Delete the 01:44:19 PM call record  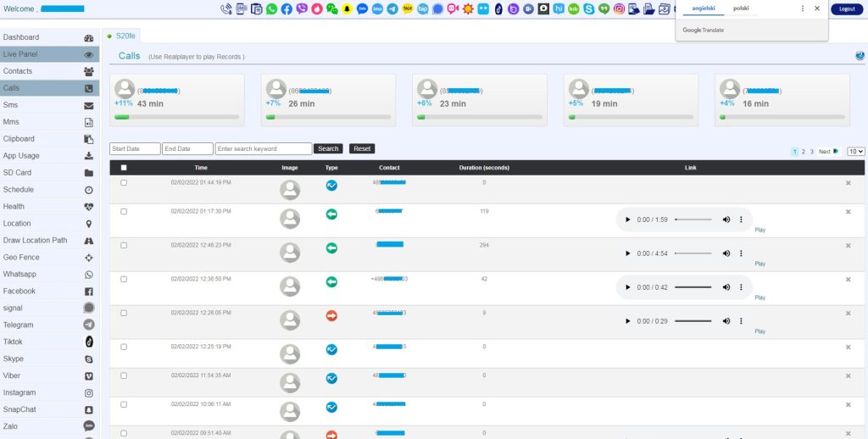click(x=848, y=183)
